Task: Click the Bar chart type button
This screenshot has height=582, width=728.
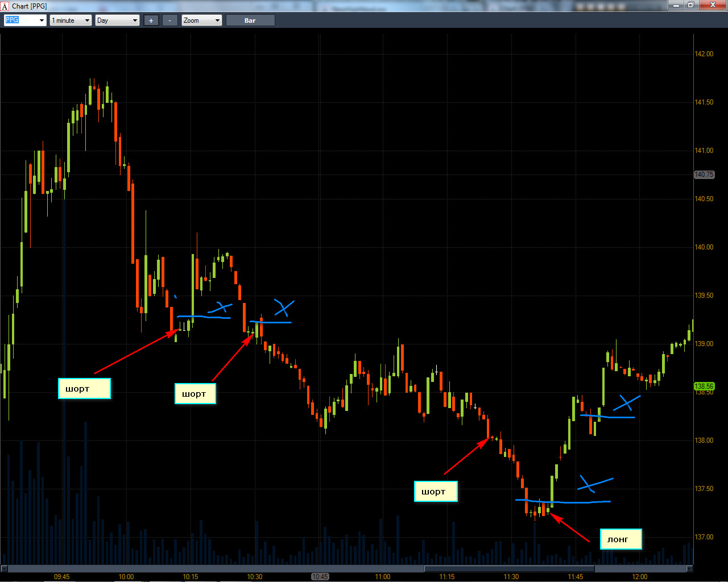Action: [x=250, y=20]
